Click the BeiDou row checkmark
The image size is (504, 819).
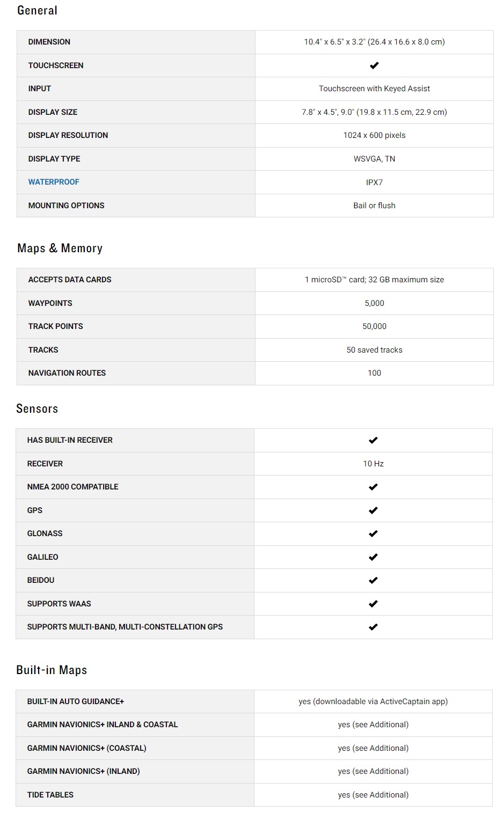(373, 580)
